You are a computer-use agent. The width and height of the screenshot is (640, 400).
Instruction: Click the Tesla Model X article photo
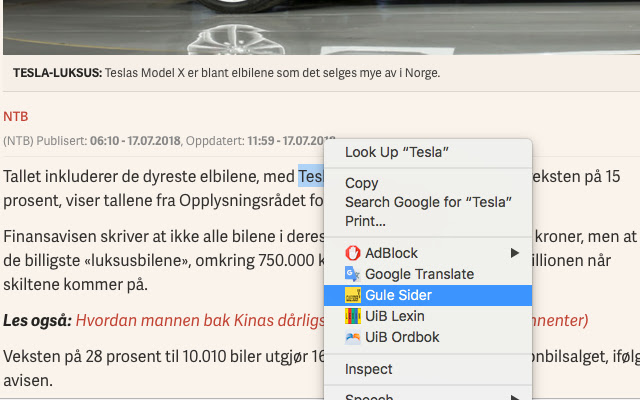click(x=321, y=27)
